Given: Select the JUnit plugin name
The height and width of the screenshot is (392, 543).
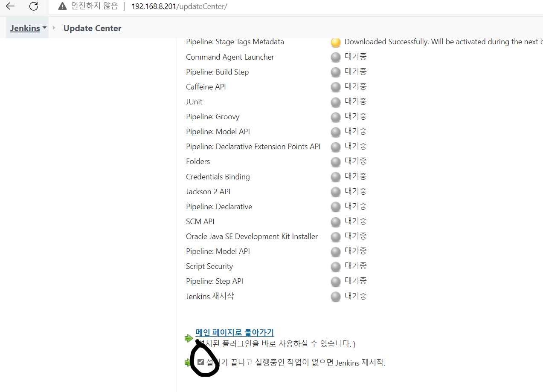Looking at the screenshot, I should coord(194,101).
